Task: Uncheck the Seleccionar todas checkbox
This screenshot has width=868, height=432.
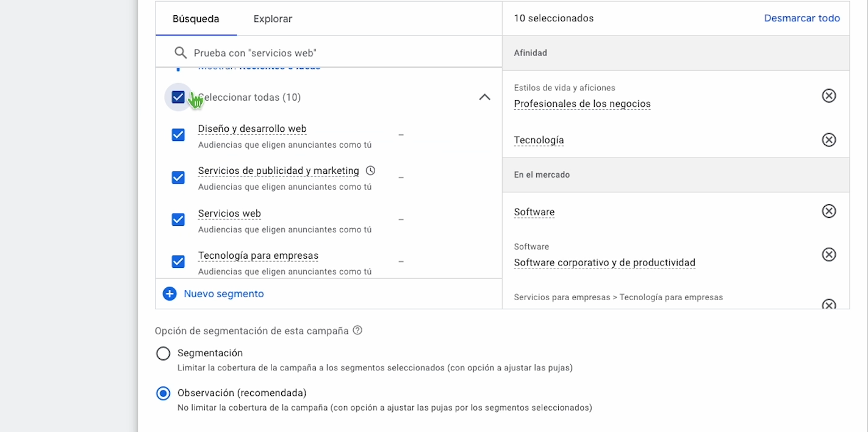Action: 178,97
